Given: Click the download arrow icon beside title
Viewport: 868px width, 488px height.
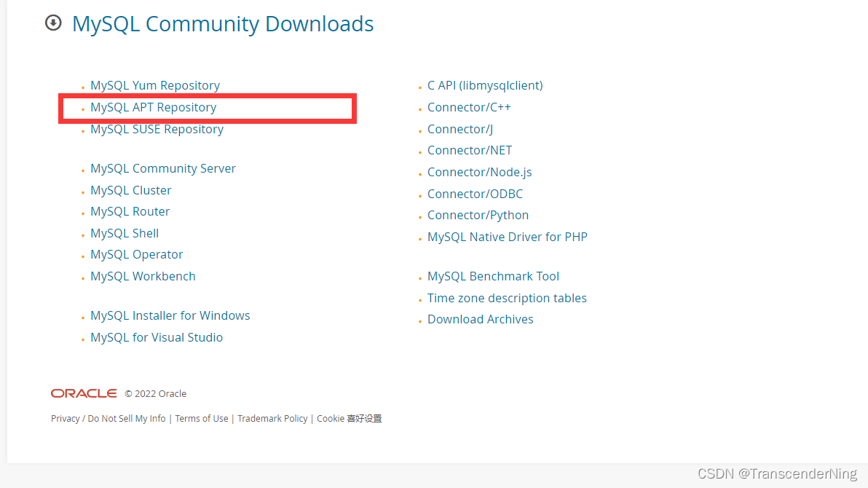Looking at the screenshot, I should 52,23.
